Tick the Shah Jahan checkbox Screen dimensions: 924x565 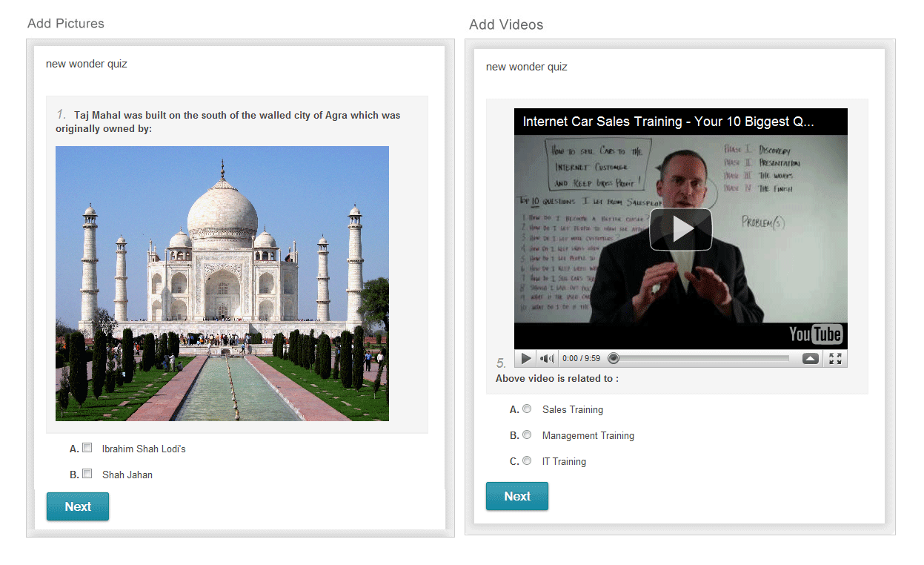tap(87, 474)
